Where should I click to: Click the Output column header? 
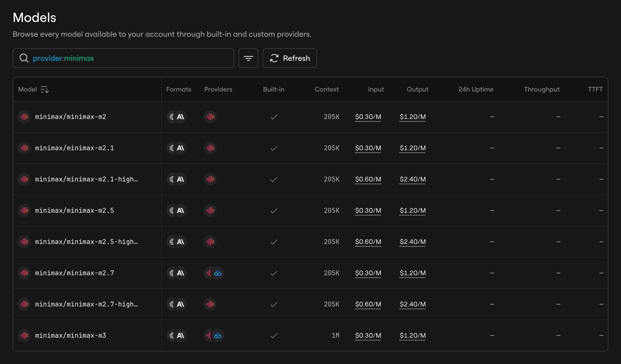417,89
